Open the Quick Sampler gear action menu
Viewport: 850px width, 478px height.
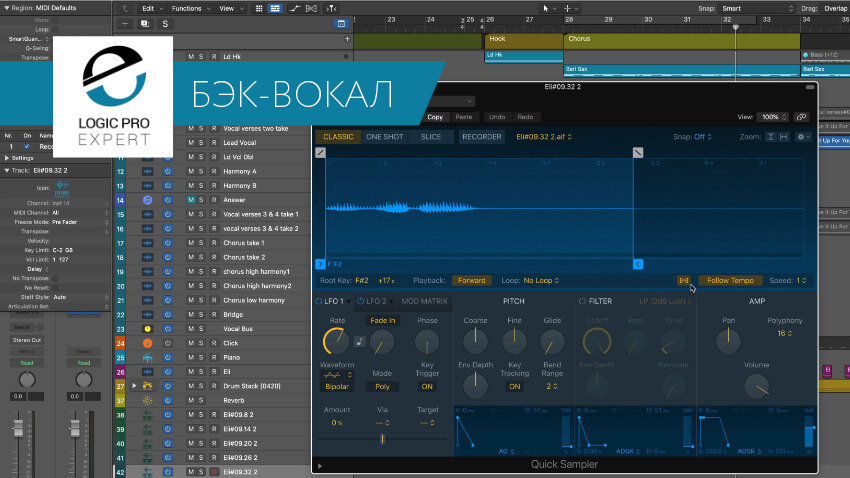[803, 137]
